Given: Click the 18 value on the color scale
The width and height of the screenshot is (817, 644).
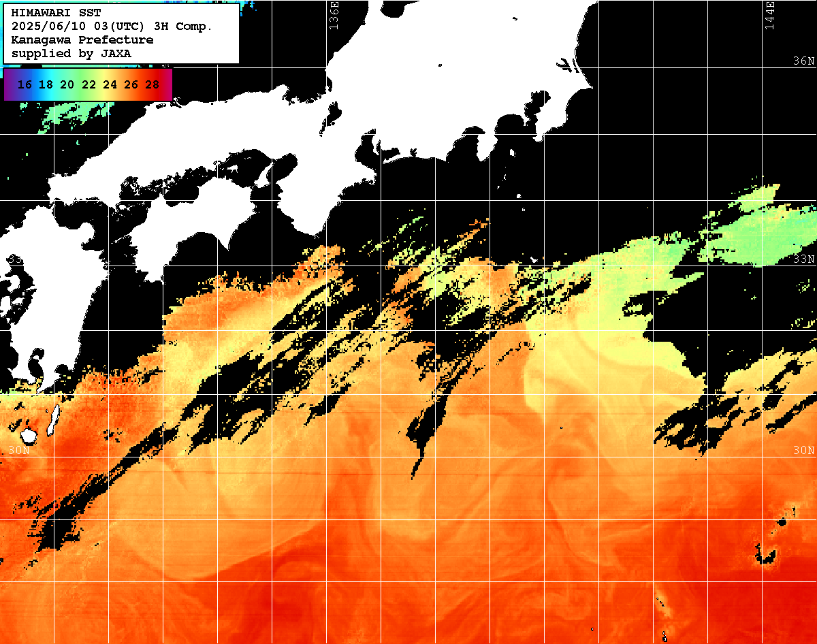Looking at the screenshot, I should (x=46, y=84).
